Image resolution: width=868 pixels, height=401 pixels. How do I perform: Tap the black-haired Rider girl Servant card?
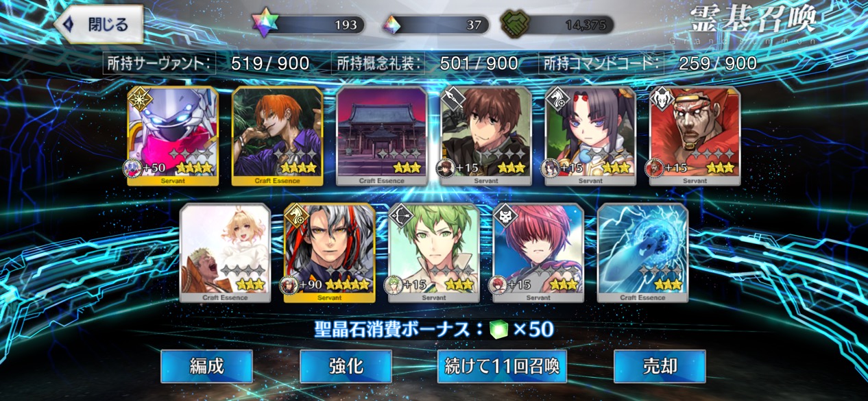590,136
